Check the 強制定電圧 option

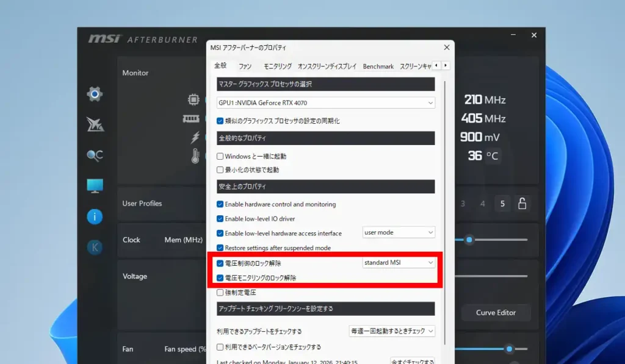(x=220, y=293)
